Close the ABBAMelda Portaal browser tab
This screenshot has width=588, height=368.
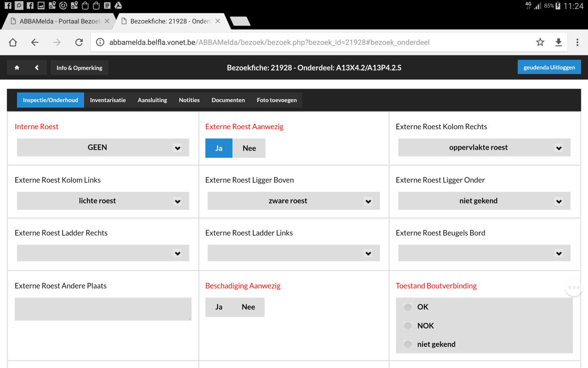(x=107, y=21)
